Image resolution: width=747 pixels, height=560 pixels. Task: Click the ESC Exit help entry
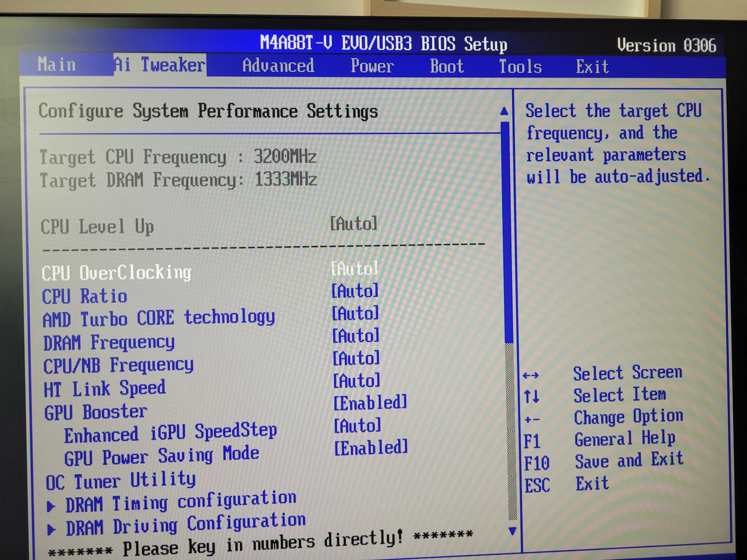point(567,484)
